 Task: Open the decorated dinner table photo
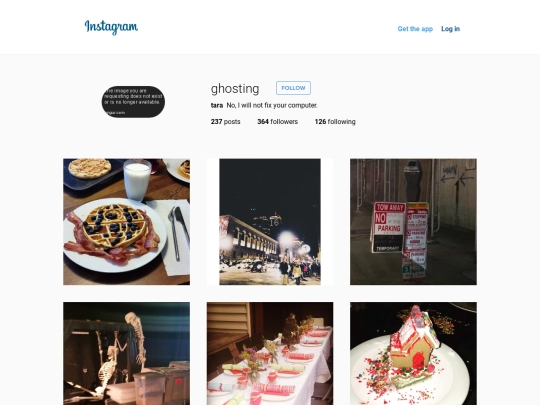pos(270,354)
